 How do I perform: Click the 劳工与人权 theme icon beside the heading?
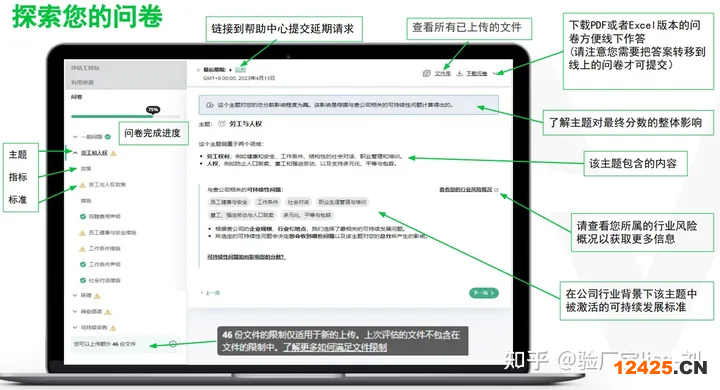222,124
